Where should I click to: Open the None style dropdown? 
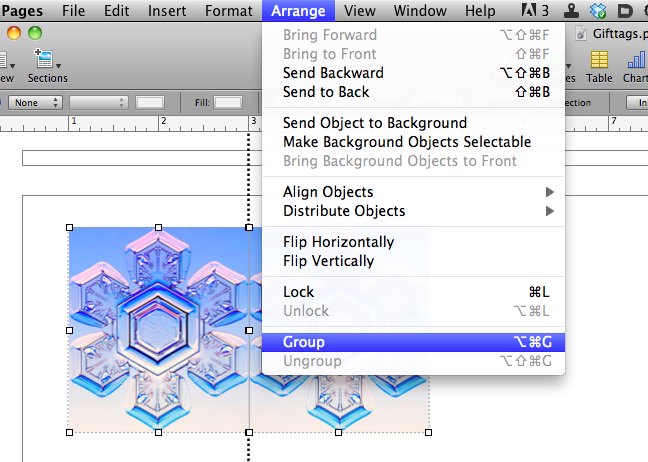pyautogui.click(x=35, y=102)
